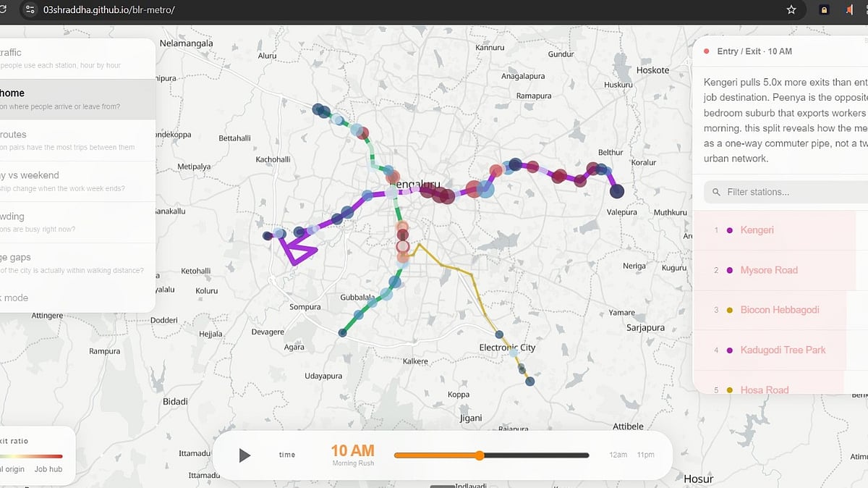Click the southern end station of green line

(x=343, y=333)
